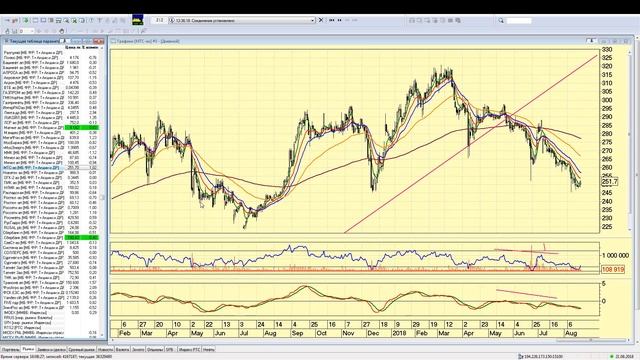Click the 251.7 last price label on axis
640x360 pixels.
(x=610, y=182)
